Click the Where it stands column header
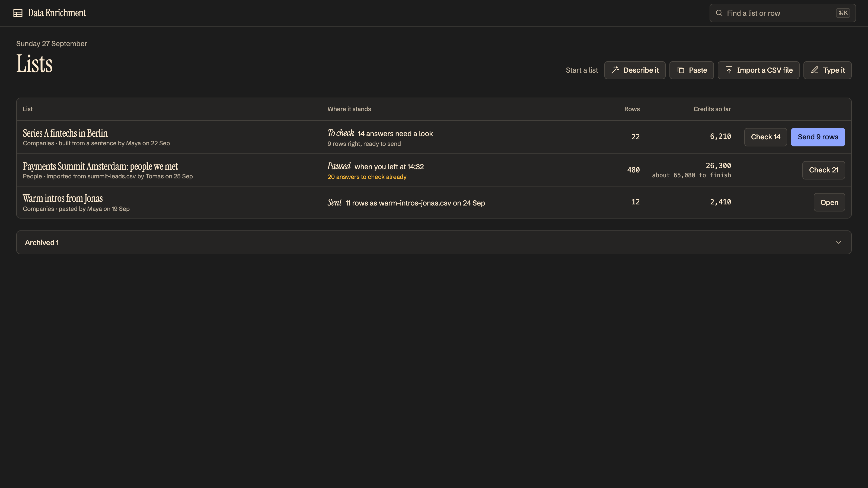This screenshot has height=488, width=868. point(349,109)
